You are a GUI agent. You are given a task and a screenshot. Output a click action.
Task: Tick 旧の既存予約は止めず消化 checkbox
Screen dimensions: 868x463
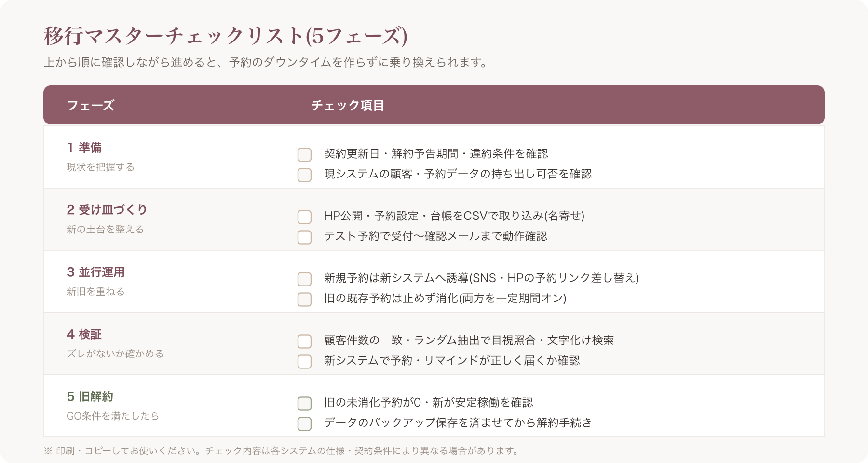point(304,299)
